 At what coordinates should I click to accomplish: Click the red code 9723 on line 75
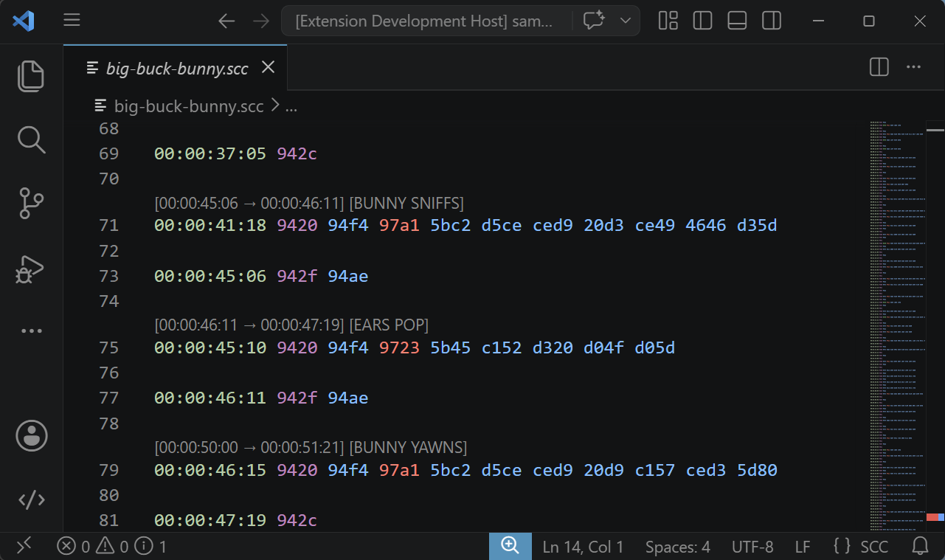[399, 348]
